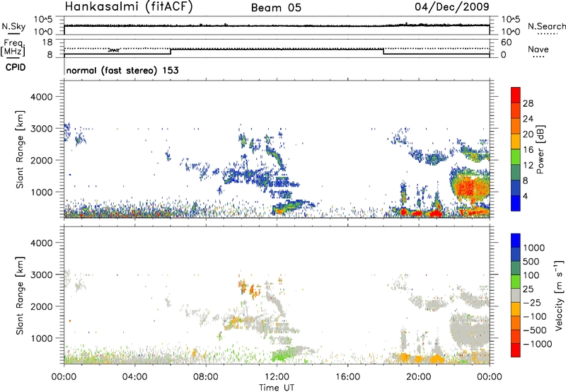Click the "Slant Range [km]" label of velocity panel
The width and height of the screenshot is (566, 392).
click(x=20, y=296)
